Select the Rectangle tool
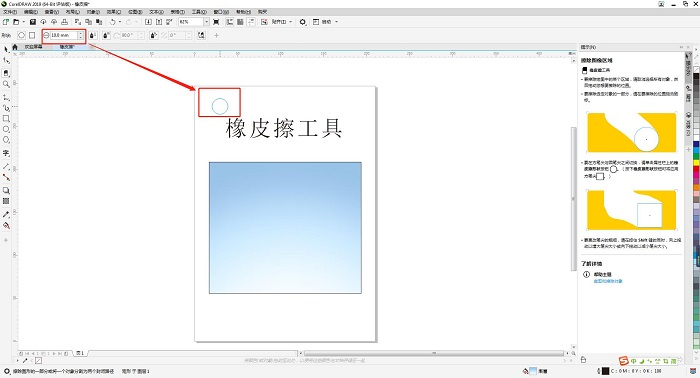 tap(6, 119)
